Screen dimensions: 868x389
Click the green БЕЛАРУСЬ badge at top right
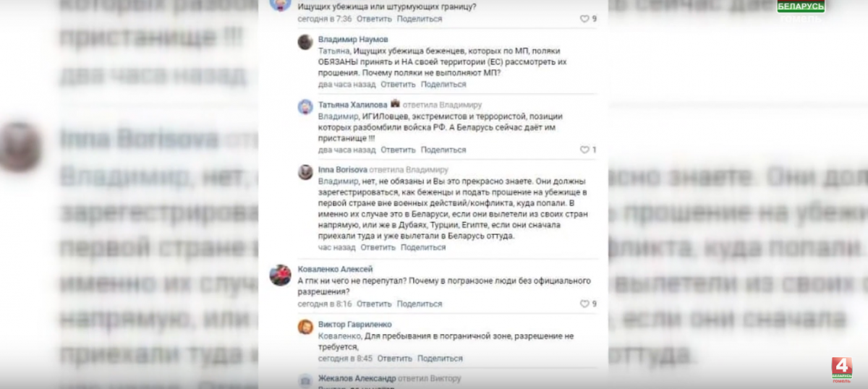[x=801, y=7]
